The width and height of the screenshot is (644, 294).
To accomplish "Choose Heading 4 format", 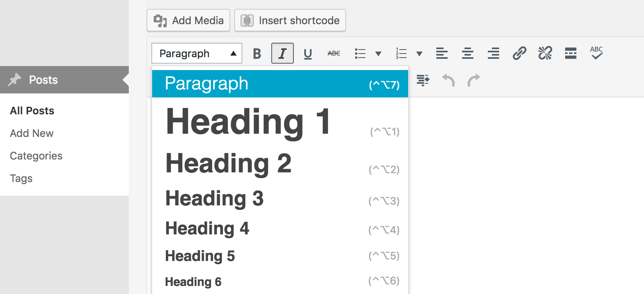I will pyautogui.click(x=280, y=228).
